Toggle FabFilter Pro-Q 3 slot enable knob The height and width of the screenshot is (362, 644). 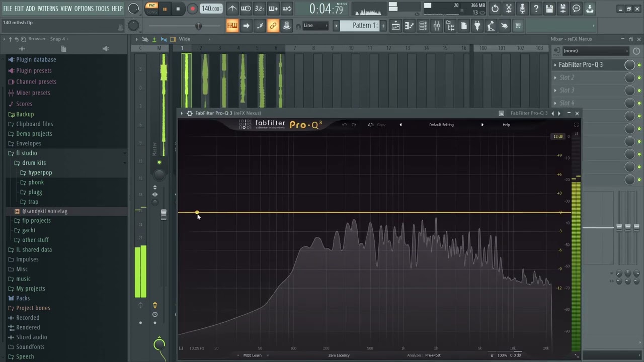coord(629,64)
